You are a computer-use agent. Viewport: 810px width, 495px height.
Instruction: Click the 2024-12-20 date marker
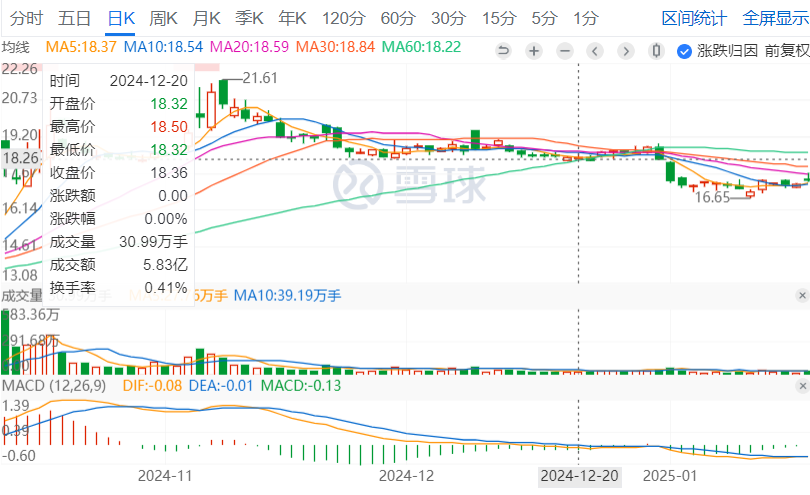[578, 476]
